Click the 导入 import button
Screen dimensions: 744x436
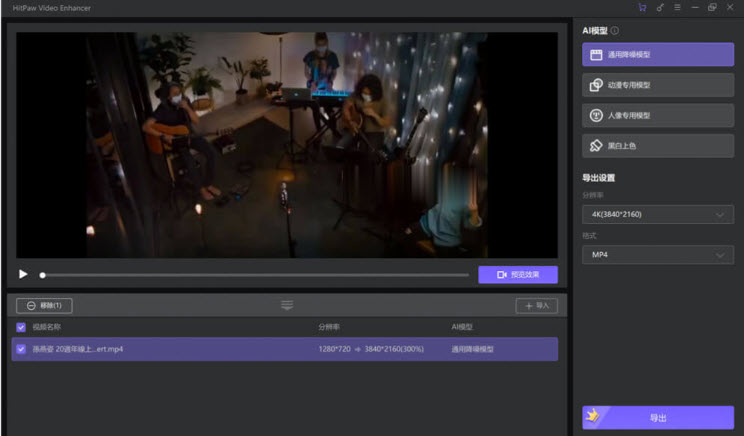point(537,305)
